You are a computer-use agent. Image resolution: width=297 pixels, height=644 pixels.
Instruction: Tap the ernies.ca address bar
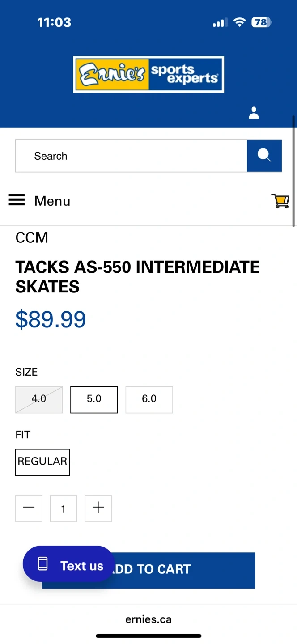(148, 619)
